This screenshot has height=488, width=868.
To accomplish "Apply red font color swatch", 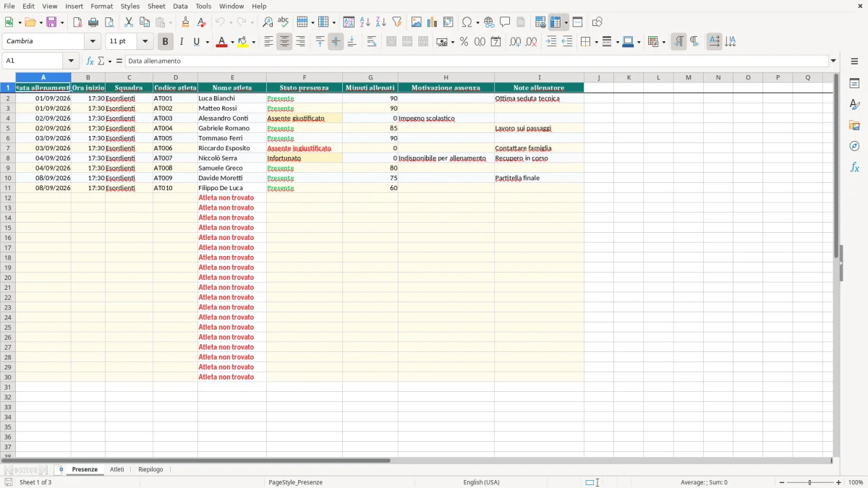I will 222,42.
